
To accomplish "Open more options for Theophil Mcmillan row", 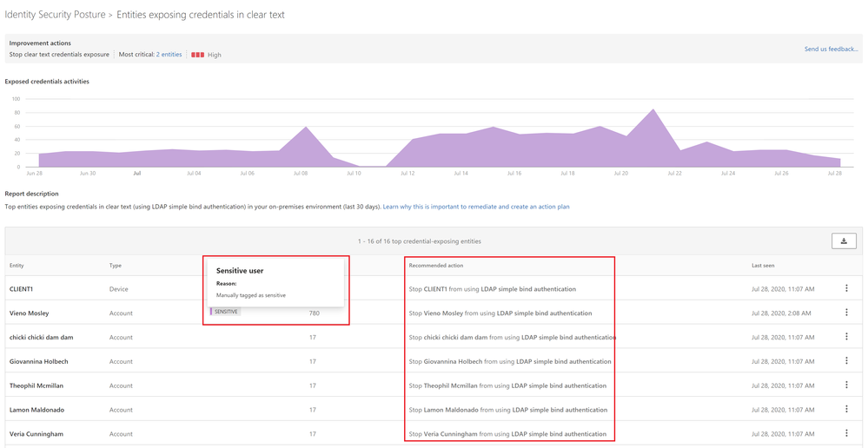I will coord(846,385).
